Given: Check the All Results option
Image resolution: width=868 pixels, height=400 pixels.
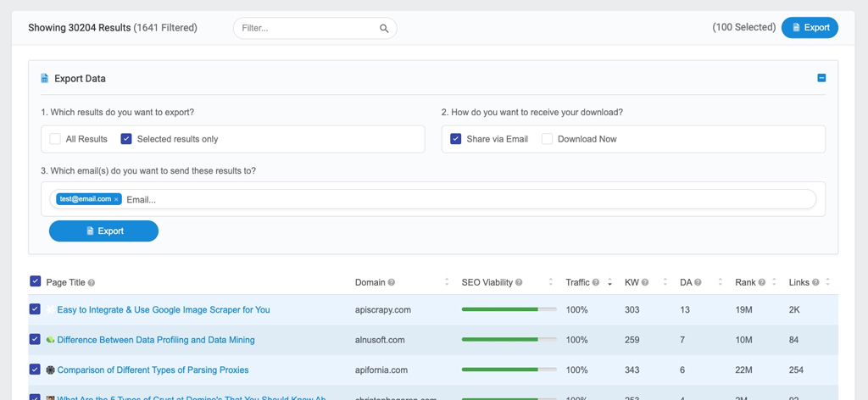Looking at the screenshot, I should (55, 139).
